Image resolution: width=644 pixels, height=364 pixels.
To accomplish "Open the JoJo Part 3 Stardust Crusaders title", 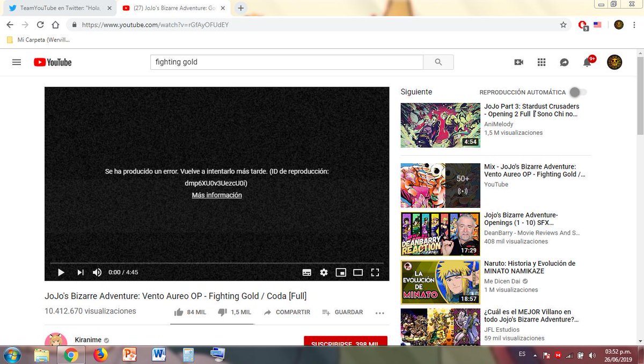I will pos(532,110).
